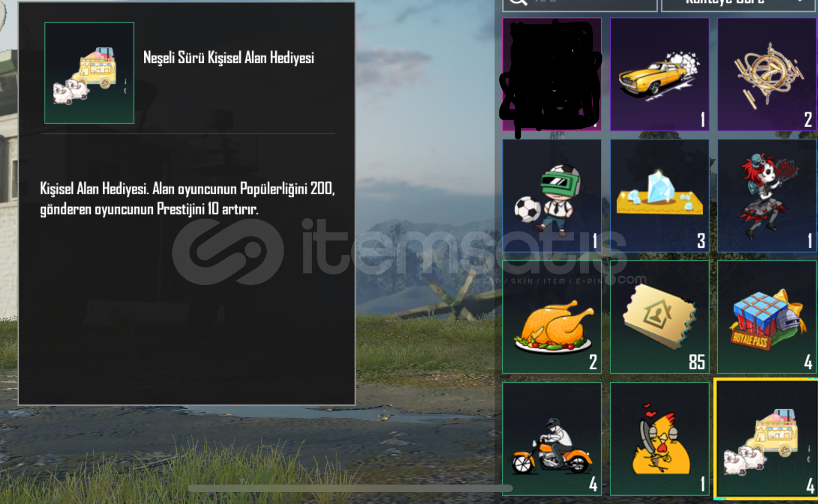Click the gift description text

click(187, 199)
